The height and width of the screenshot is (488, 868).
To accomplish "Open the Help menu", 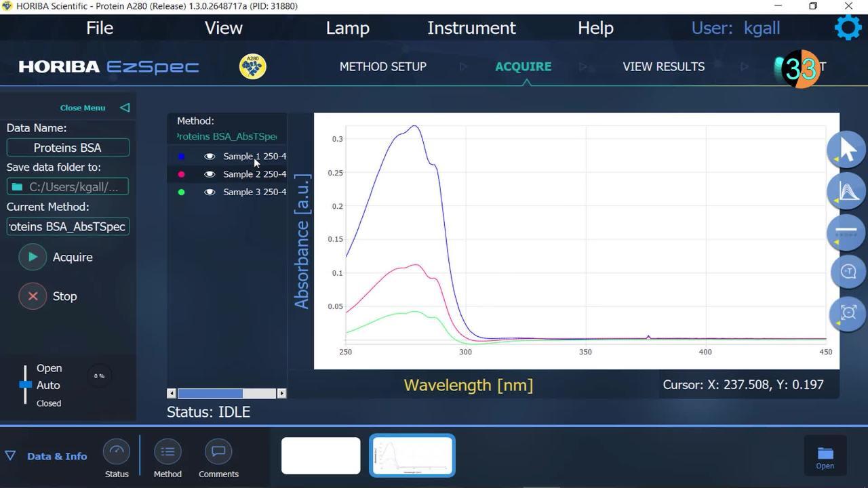I will point(595,28).
